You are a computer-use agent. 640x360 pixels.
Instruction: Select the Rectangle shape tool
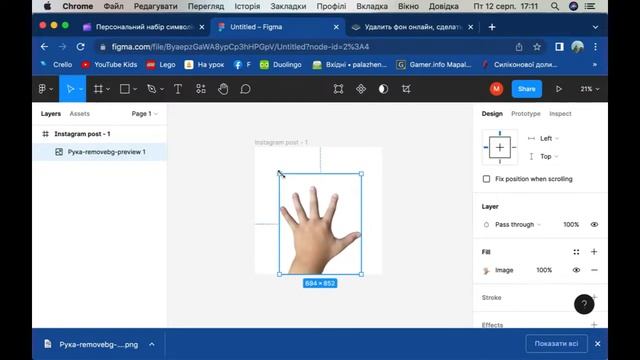(x=124, y=89)
